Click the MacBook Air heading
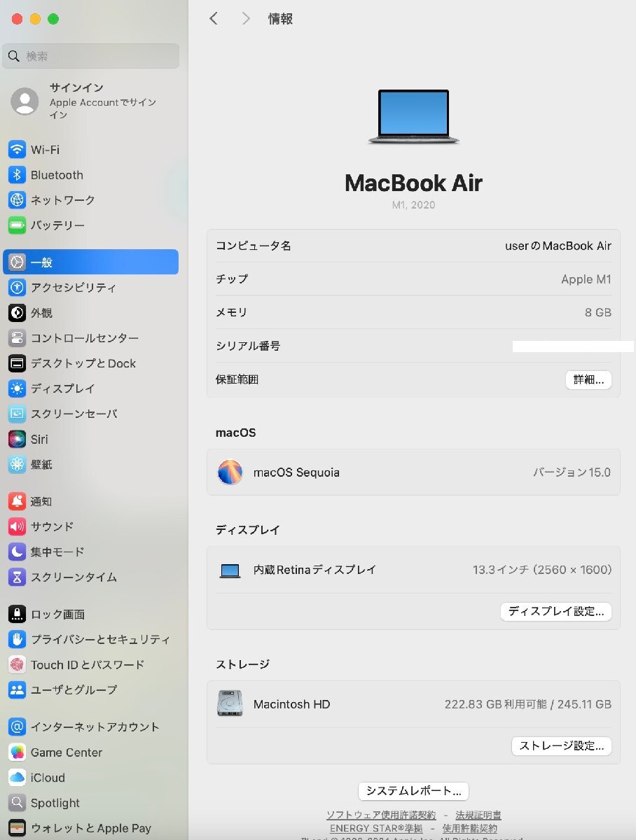Viewport: 636px width, 840px height. pos(413,183)
